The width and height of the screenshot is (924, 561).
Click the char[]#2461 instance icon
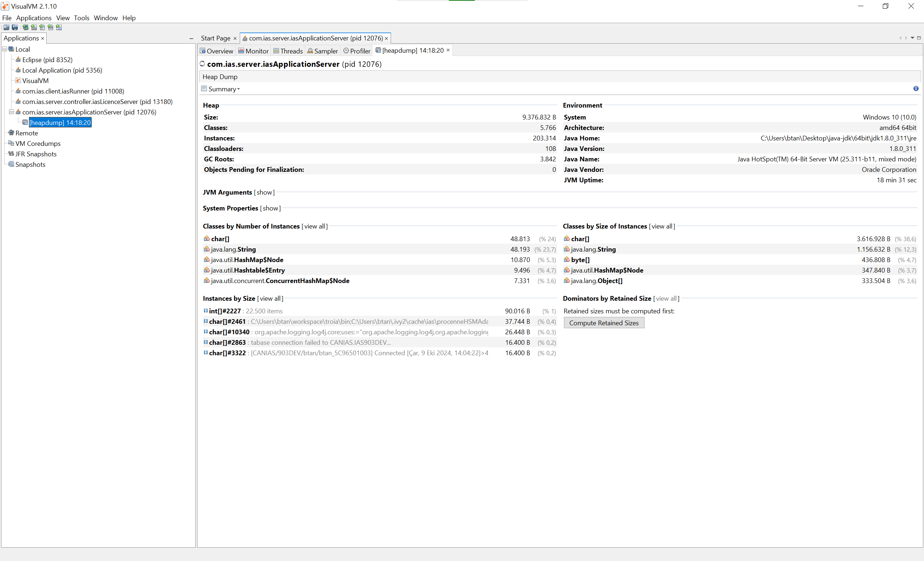[x=206, y=321]
